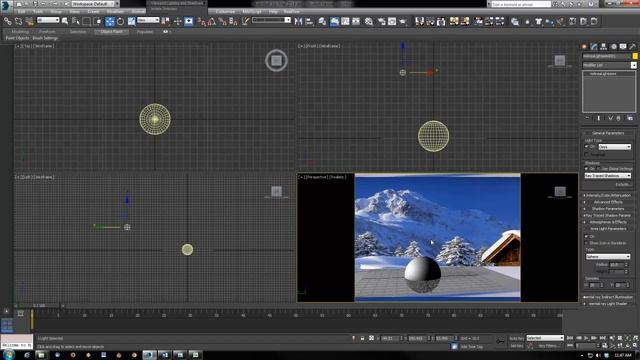
Task: Toggle the 3D Snaps button
Action: pos(201,21)
